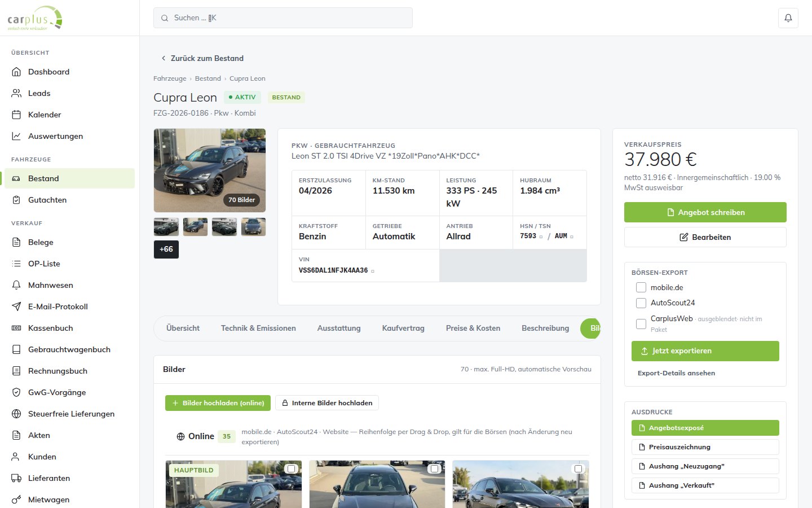Open Belege document icon

(16, 242)
